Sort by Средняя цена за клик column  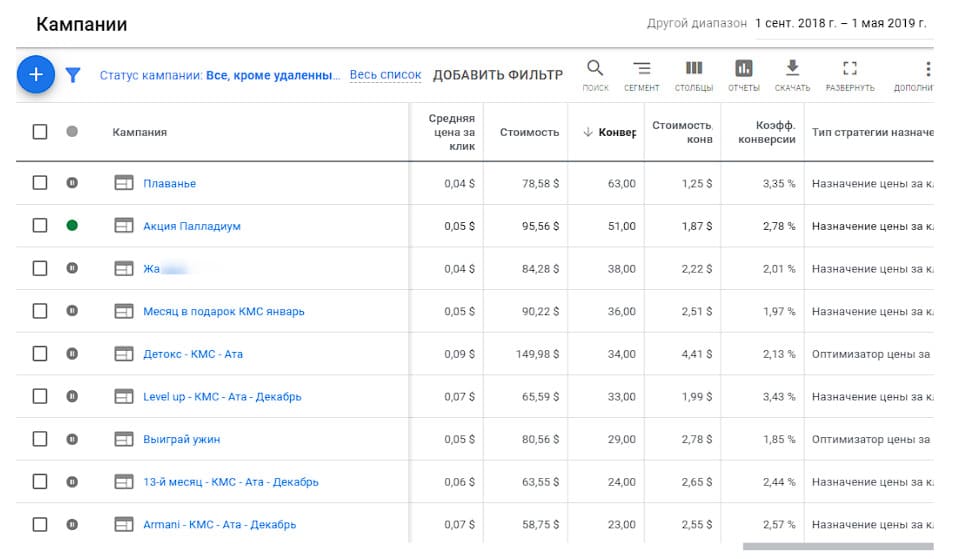point(452,132)
